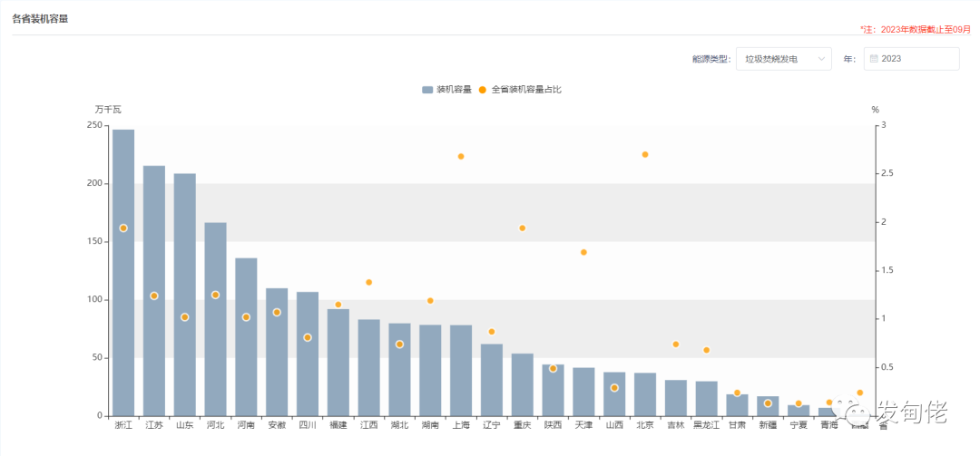Click the orange ratio dot for 山西

614,388
